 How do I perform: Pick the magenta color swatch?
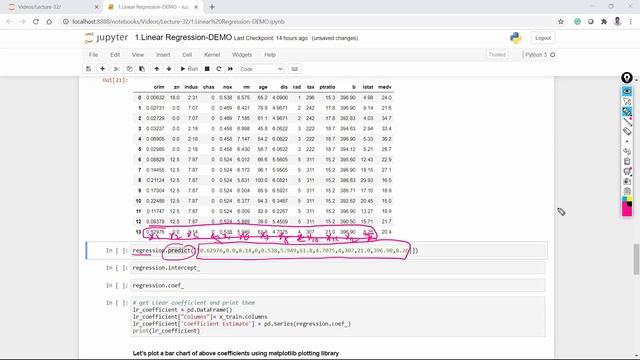(x=627, y=211)
